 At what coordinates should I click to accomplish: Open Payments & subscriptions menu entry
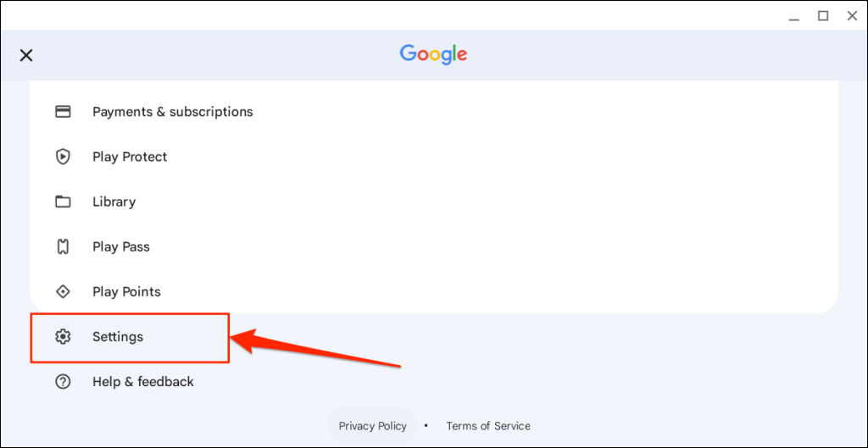pos(172,112)
